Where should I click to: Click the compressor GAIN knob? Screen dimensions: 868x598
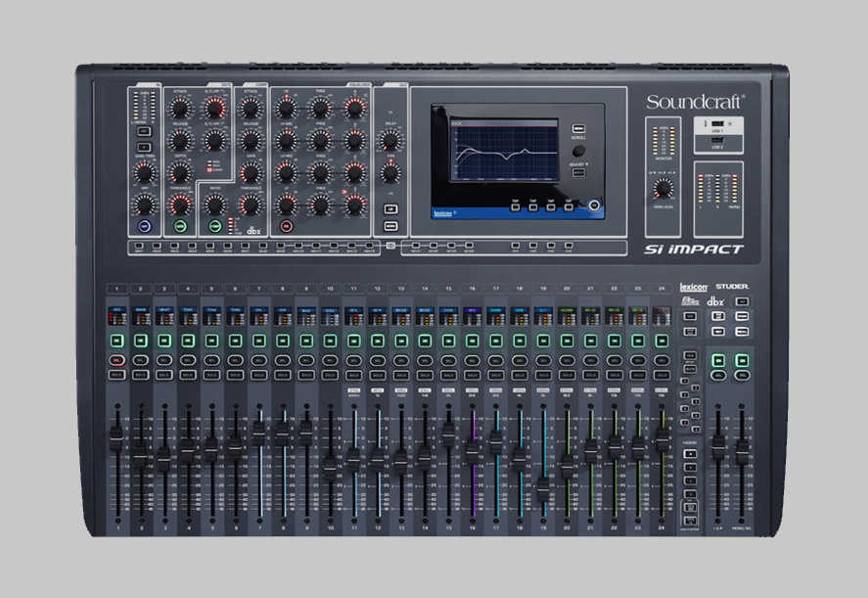[x=251, y=172]
